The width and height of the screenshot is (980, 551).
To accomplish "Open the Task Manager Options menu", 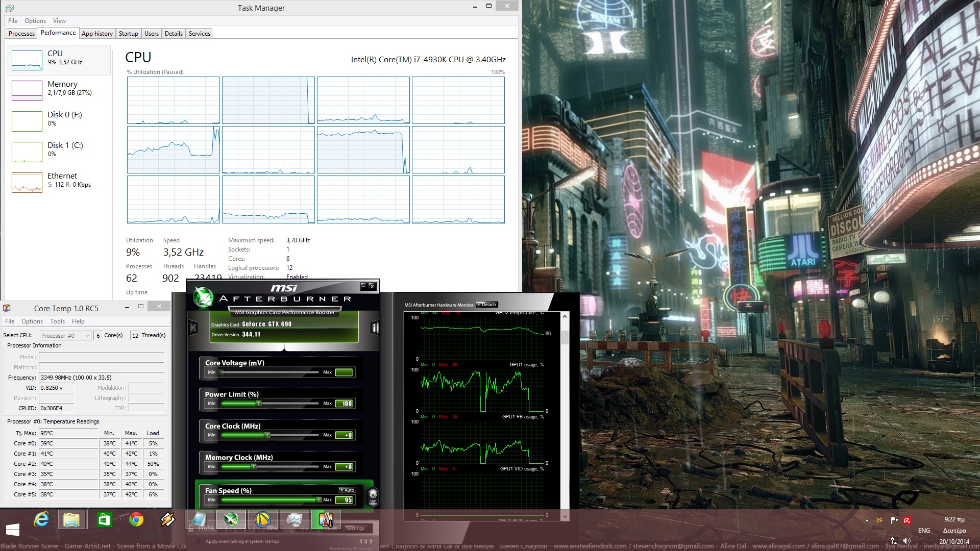I will coord(35,21).
